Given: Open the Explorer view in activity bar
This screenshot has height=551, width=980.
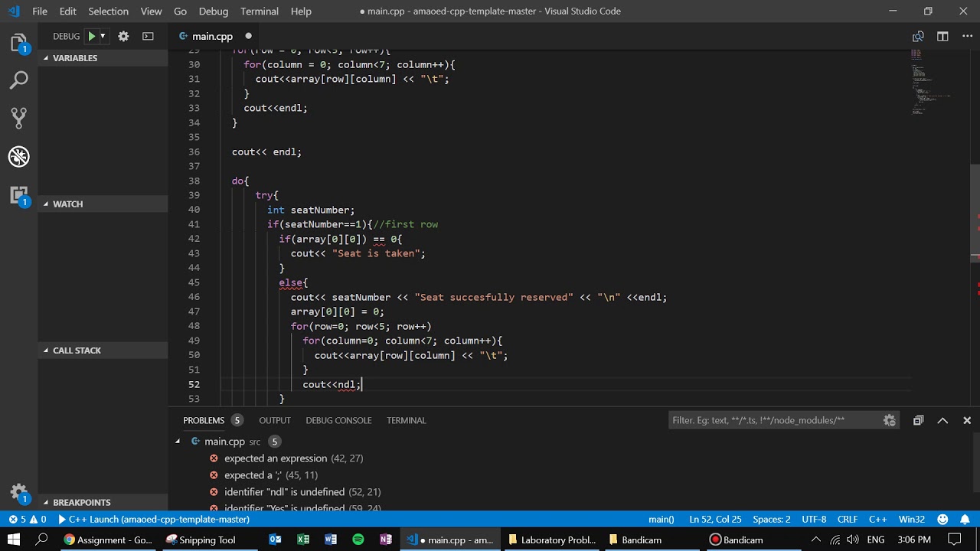Looking at the screenshot, I should coord(19,43).
